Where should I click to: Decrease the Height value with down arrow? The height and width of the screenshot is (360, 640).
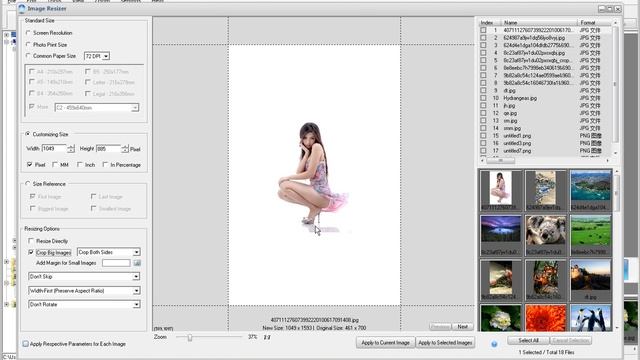point(125,151)
